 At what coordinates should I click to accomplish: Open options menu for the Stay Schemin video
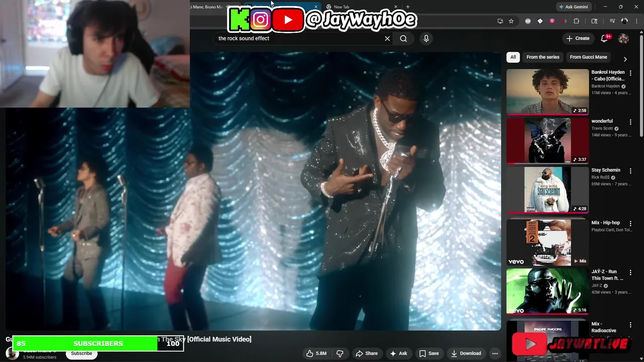[630, 171]
